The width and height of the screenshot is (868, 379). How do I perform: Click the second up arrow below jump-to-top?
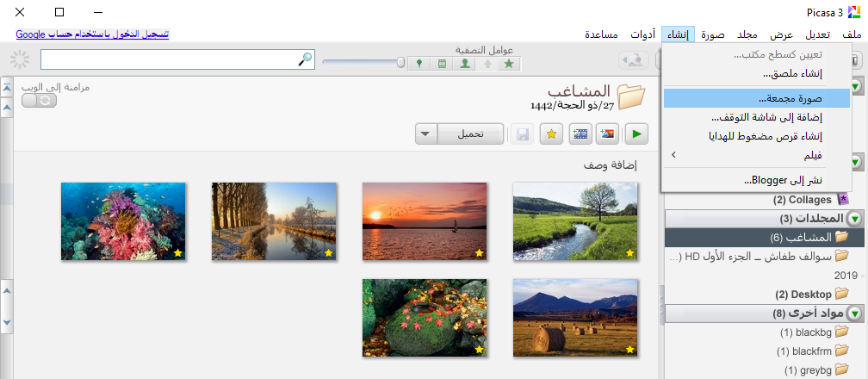pyautogui.click(x=7, y=107)
